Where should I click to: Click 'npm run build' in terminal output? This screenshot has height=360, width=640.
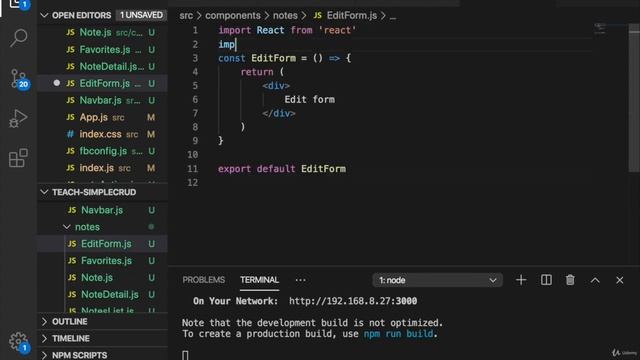click(398, 334)
